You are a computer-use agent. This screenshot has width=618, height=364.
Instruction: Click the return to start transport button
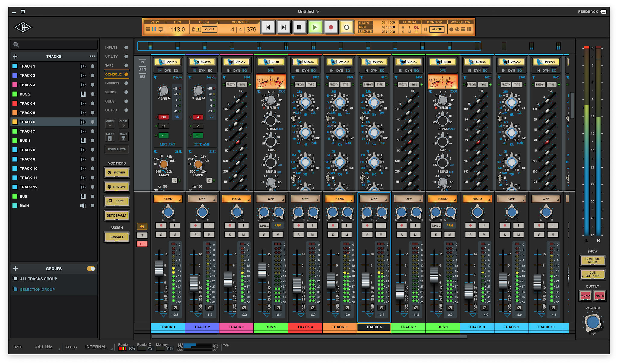click(268, 27)
